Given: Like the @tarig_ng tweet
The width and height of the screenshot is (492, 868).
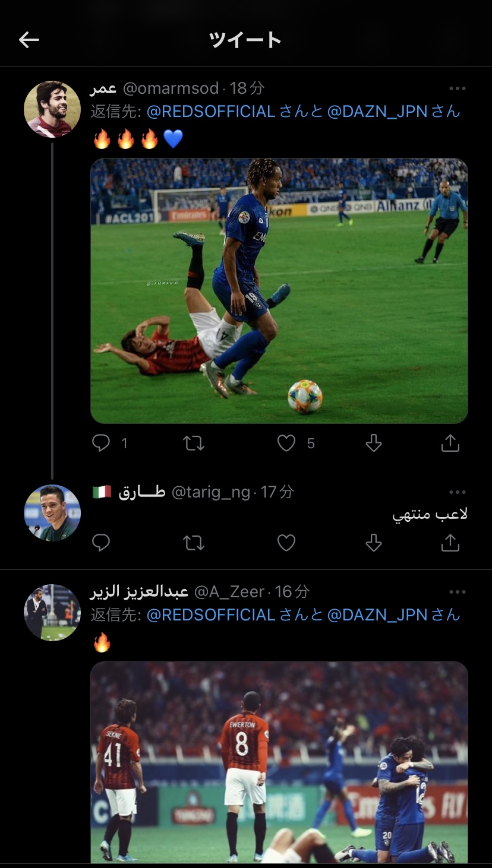Looking at the screenshot, I should [286, 543].
